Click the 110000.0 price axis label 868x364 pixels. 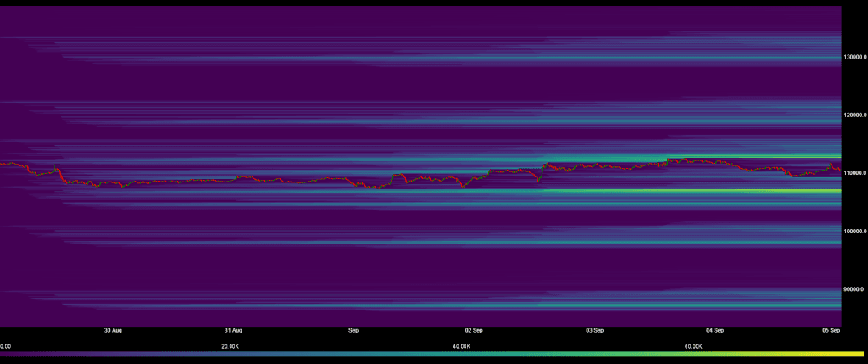pyautogui.click(x=854, y=173)
